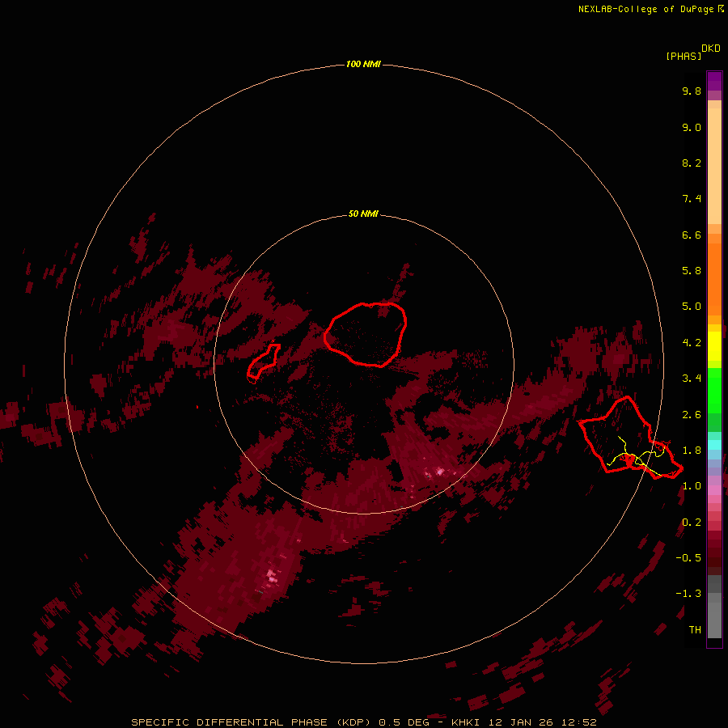Select the 6.6 color scale value

692,235
